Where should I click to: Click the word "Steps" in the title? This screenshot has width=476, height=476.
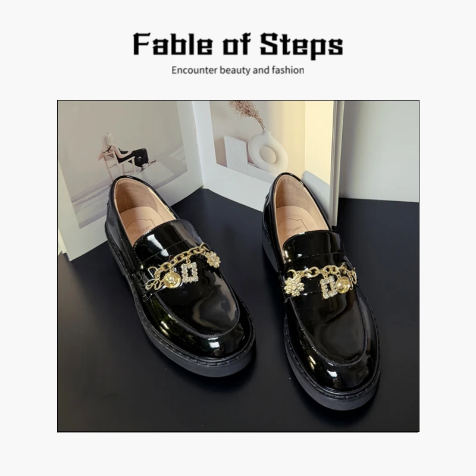(302, 46)
